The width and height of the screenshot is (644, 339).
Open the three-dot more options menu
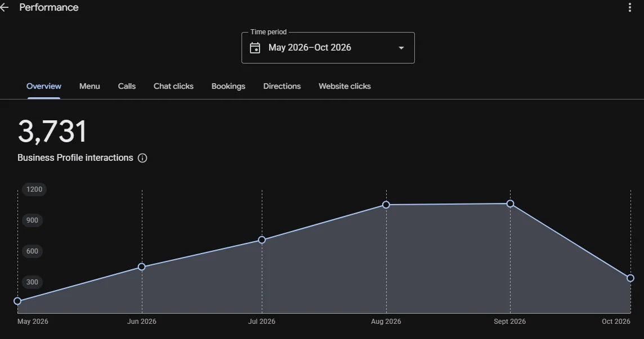click(629, 7)
